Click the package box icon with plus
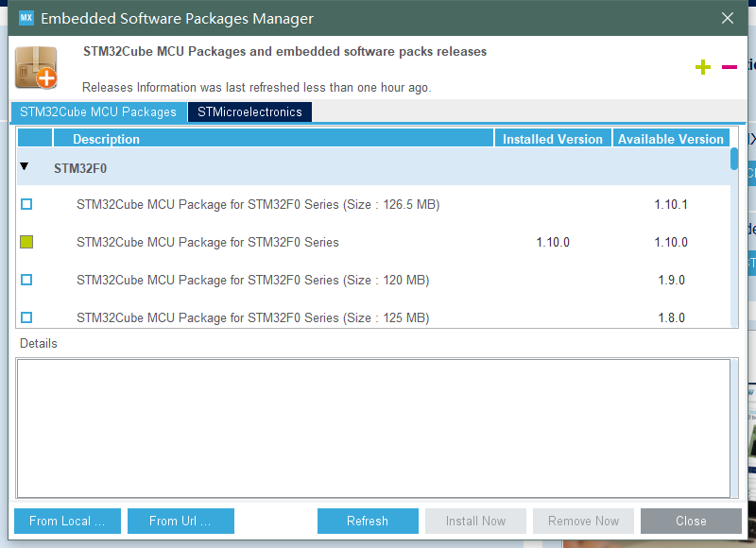This screenshot has height=548, width=756. [36, 68]
